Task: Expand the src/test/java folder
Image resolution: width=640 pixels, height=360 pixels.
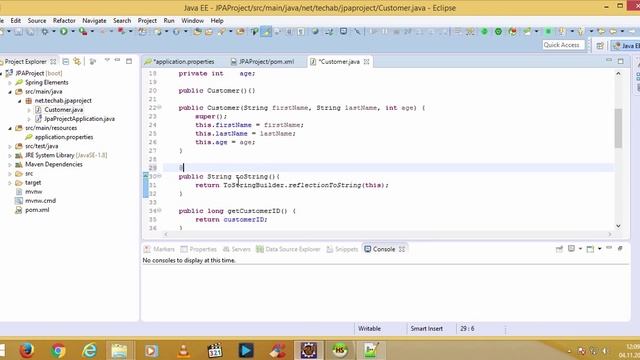Action: pos(10,146)
